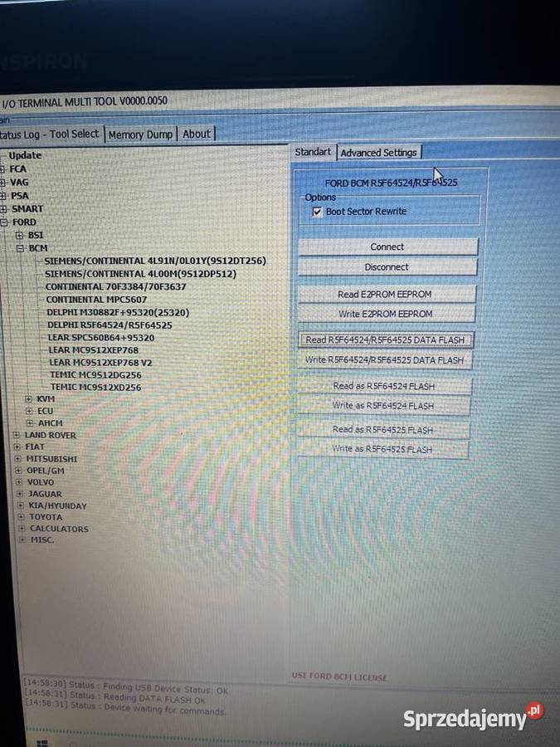Image resolution: width=560 pixels, height=747 pixels.
Task: Select DELPHI R5F64524/R5F64525 tree entry
Action: tap(109, 325)
